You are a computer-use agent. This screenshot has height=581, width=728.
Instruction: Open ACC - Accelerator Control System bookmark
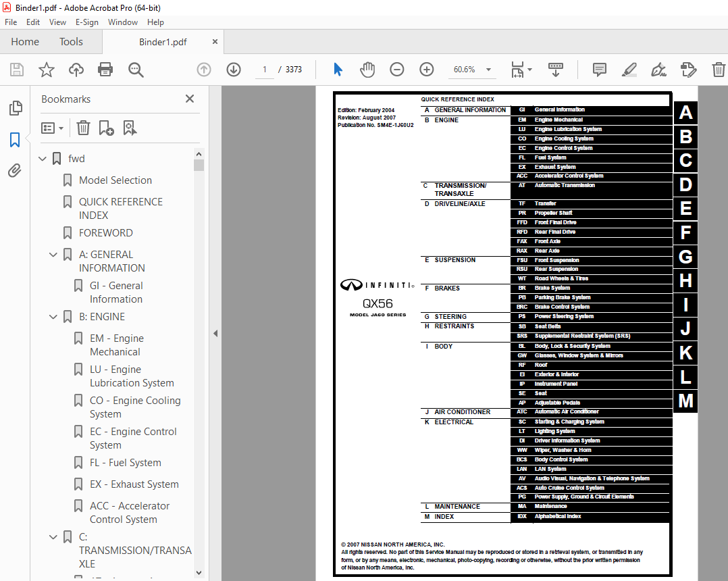click(130, 513)
